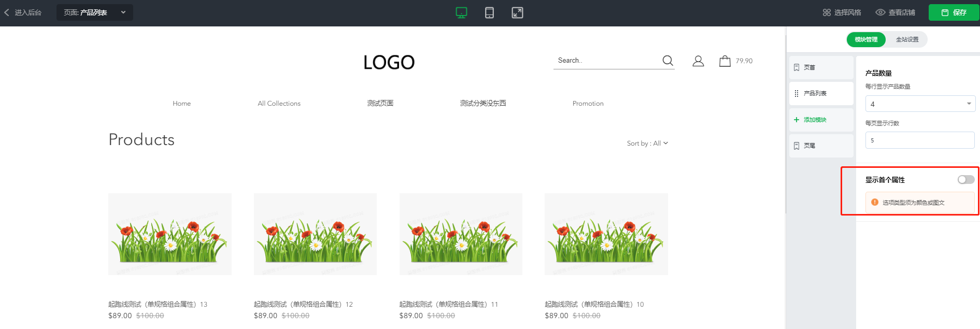Open the 页面: 产品列表 page dropdown

tap(94, 12)
